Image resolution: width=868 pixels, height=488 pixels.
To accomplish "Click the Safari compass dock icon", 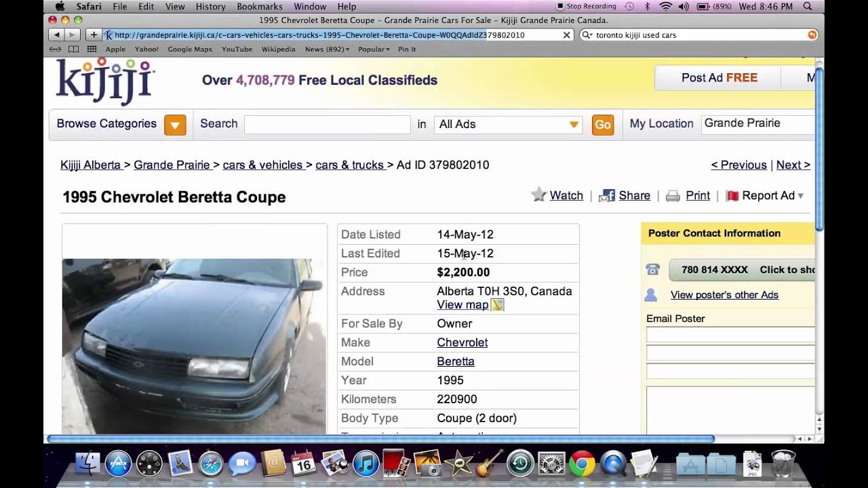I will pyautogui.click(x=211, y=464).
